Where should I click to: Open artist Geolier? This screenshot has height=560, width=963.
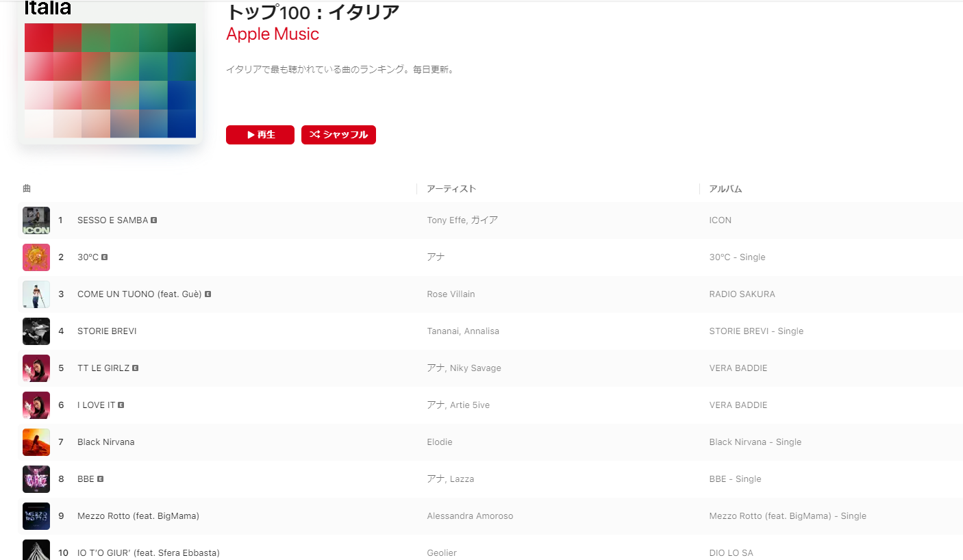(442, 553)
